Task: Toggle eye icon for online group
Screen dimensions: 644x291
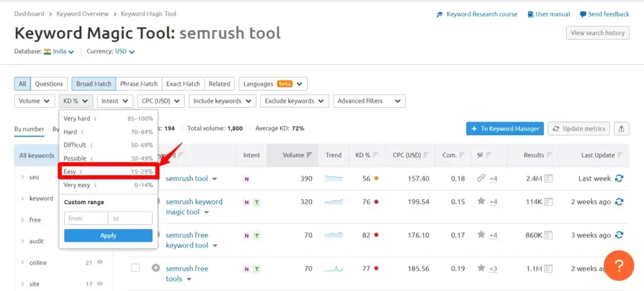Action: pyautogui.click(x=99, y=262)
